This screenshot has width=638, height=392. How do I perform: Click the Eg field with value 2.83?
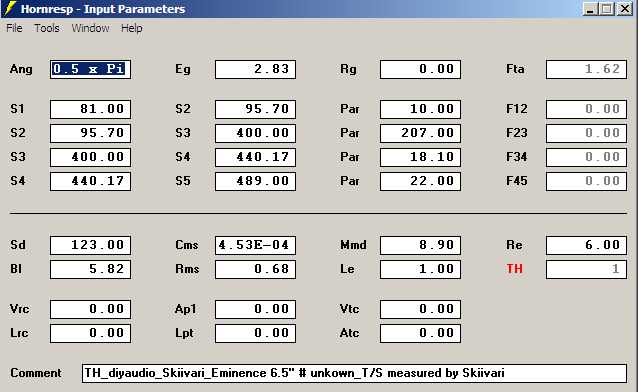point(256,69)
